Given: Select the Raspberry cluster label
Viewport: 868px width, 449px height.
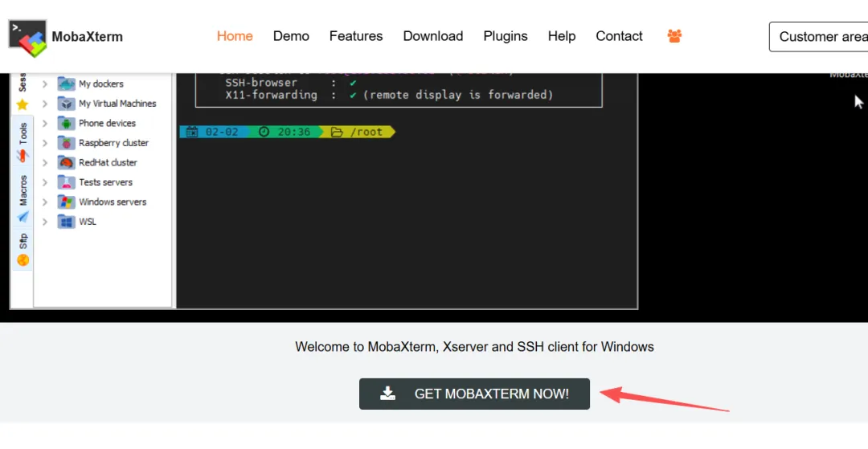Looking at the screenshot, I should (113, 143).
